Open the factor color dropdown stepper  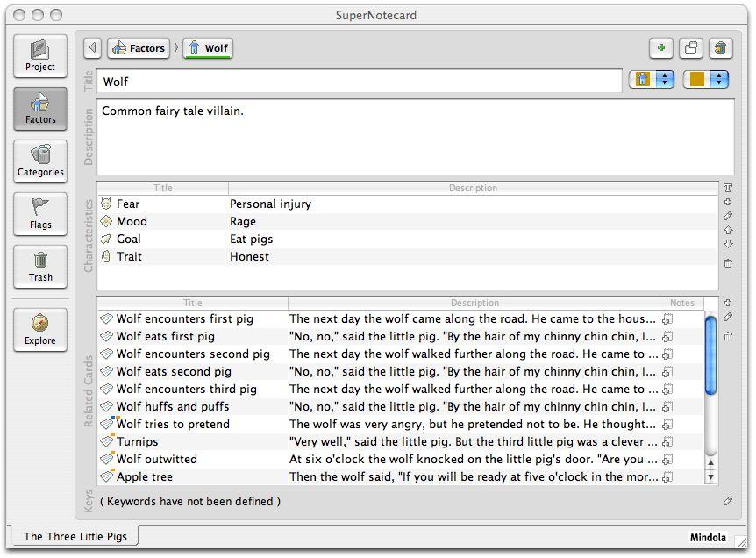pyautogui.click(x=719, y=79)
